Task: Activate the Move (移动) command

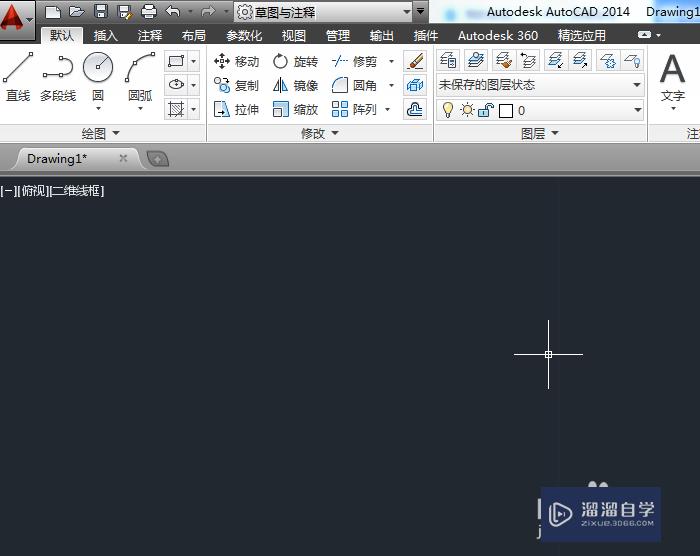Action: 237,61
